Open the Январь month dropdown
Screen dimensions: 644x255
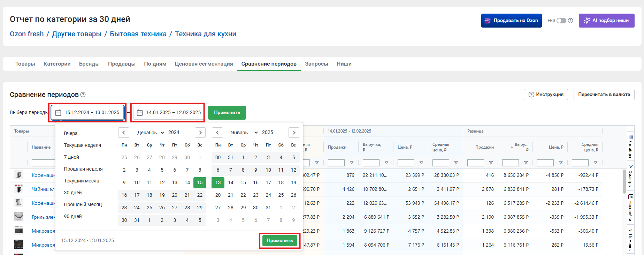(244, 133)
